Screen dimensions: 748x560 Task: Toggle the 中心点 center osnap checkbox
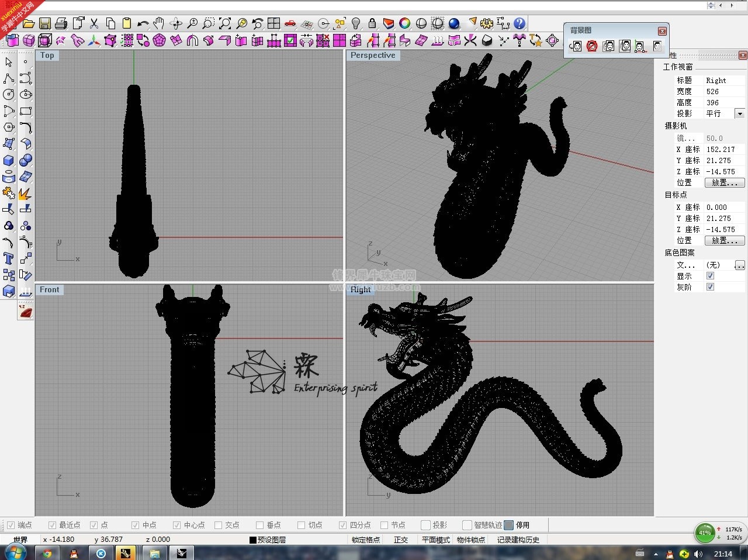(x=177, y=525)
